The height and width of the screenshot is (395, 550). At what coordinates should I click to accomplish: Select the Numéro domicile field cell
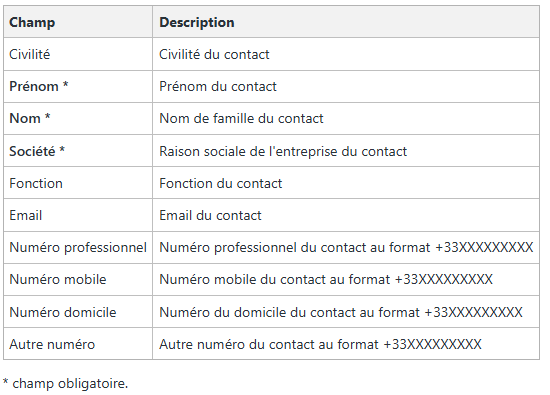point(78,312)
